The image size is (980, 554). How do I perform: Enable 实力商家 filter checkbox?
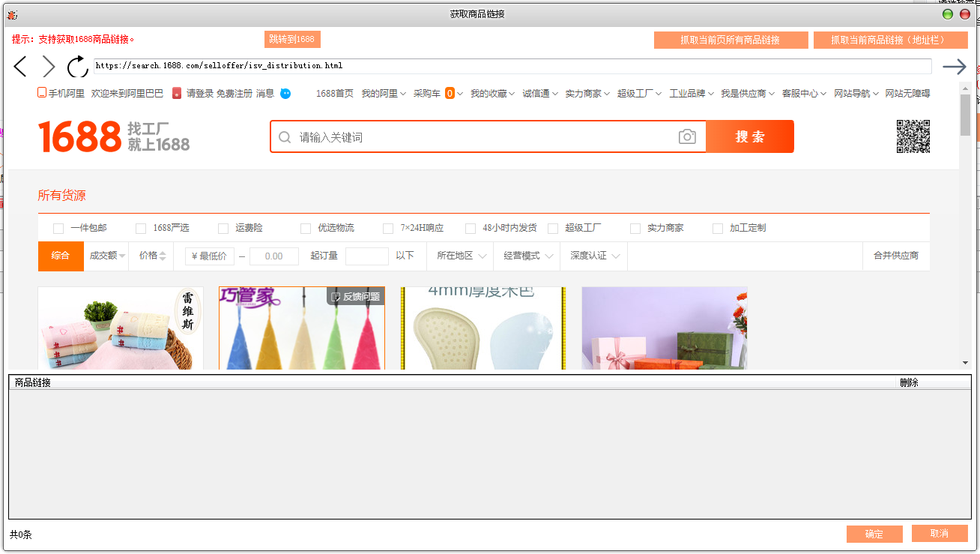coord(635,228)
